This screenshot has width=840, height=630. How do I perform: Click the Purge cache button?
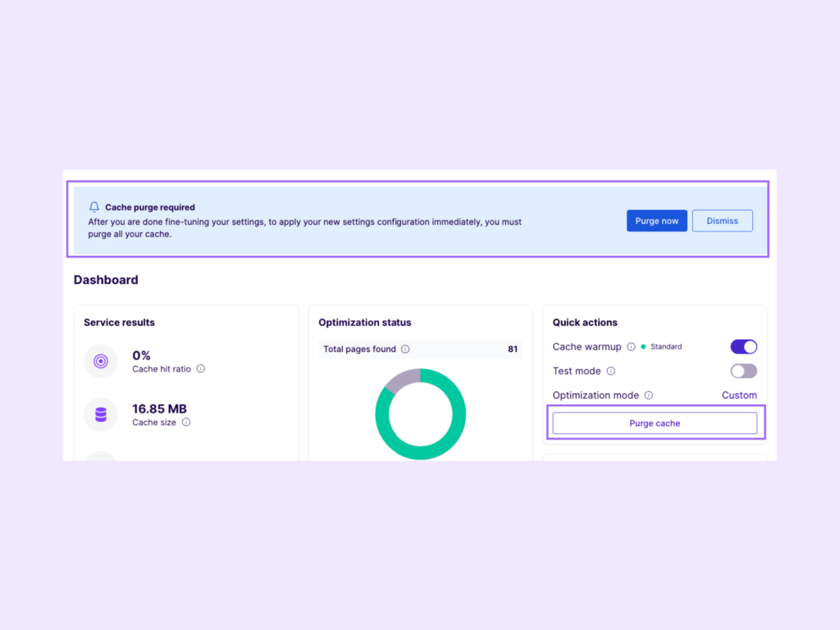click(x=655, y=423)
